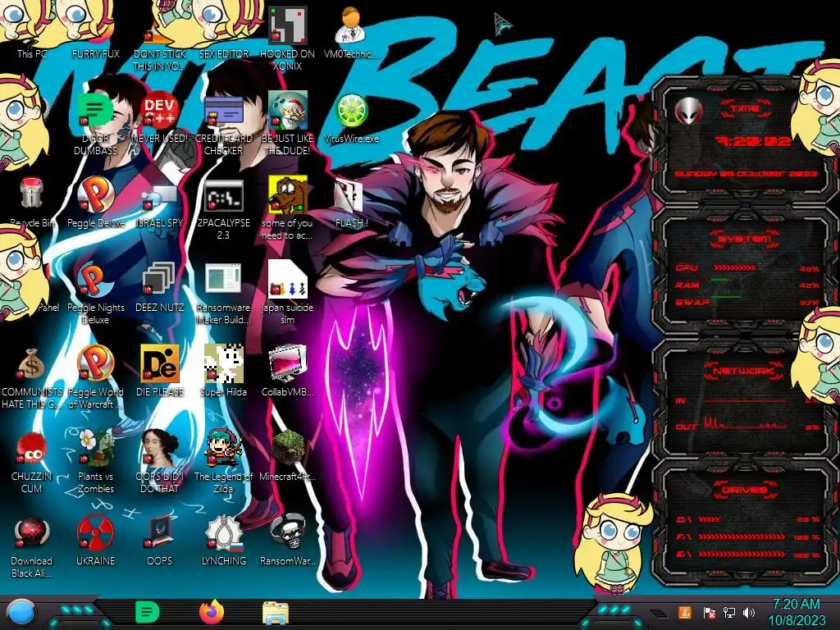The image size is (840, 630).
Task: Open File Explorer from taskbar
Action: pos(276,613)
